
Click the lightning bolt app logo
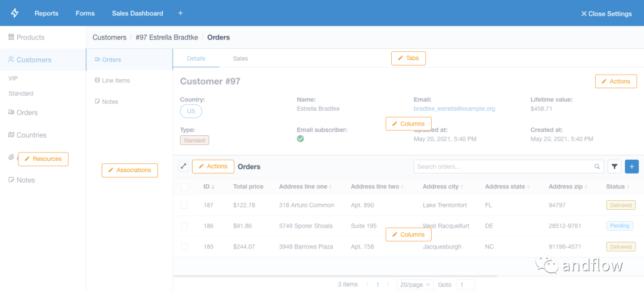tap(15, 13)
